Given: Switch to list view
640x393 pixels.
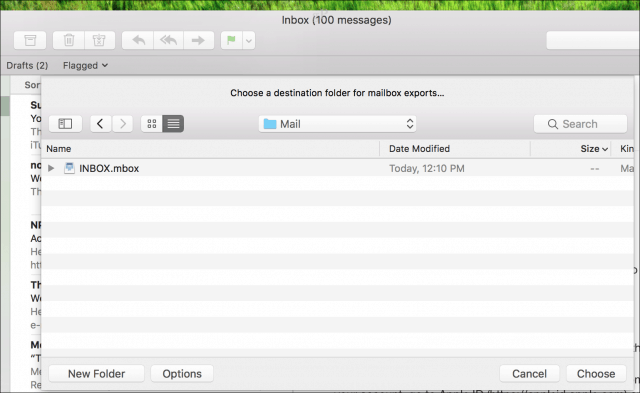Looking at the screenshot, I should pyautogui.click(x=173, y=124).
